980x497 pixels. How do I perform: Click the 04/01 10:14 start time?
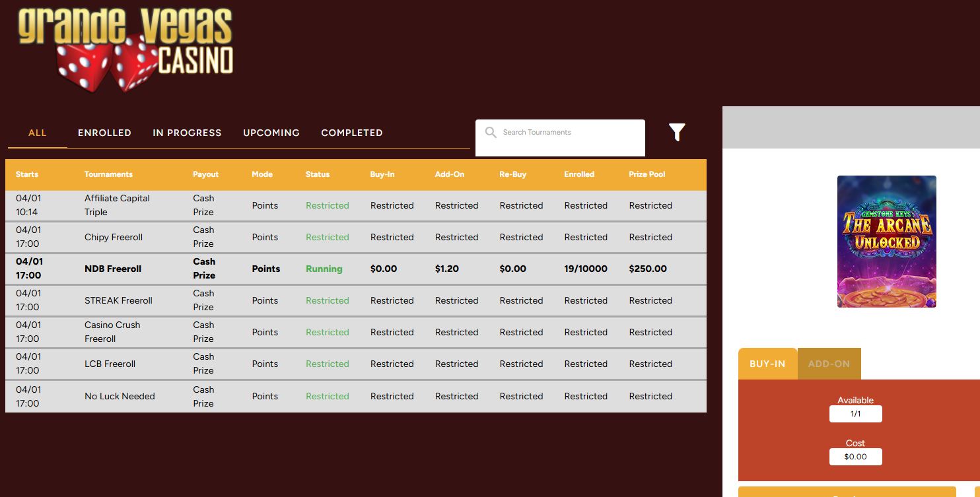(x=28, y=205)
